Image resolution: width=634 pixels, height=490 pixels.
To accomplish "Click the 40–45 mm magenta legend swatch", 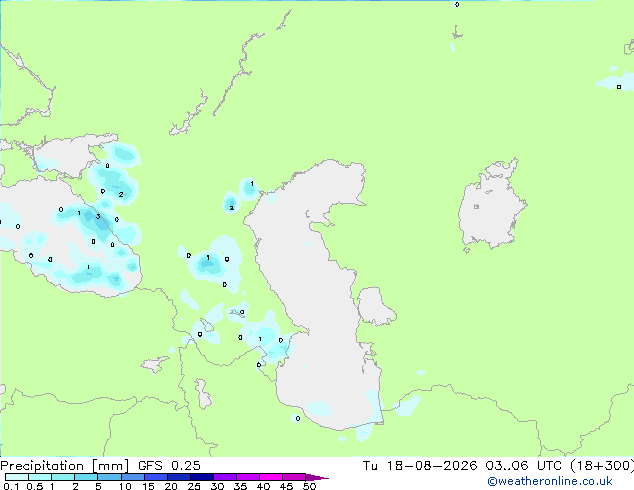I will pos(271,477).
